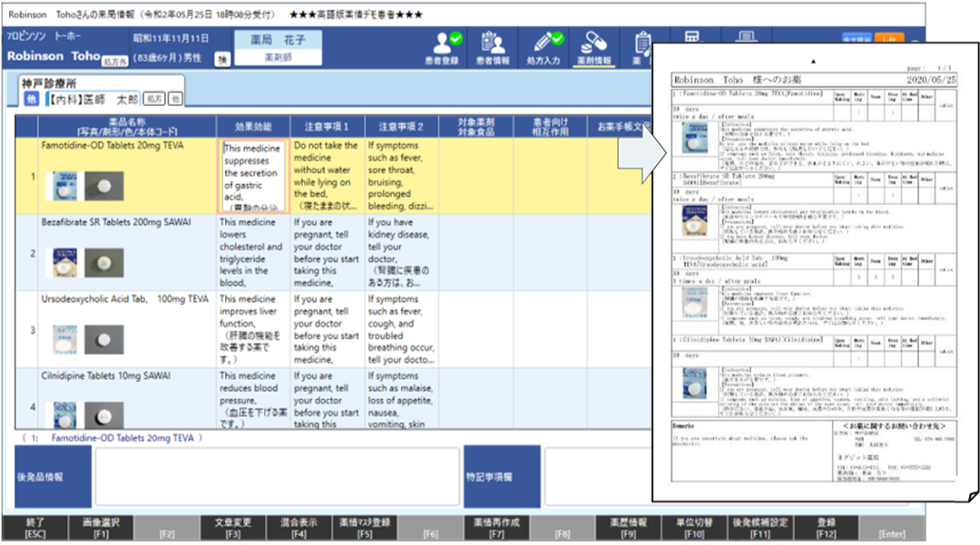Click the 患者向け相互作用 column header

click(550, 126)
